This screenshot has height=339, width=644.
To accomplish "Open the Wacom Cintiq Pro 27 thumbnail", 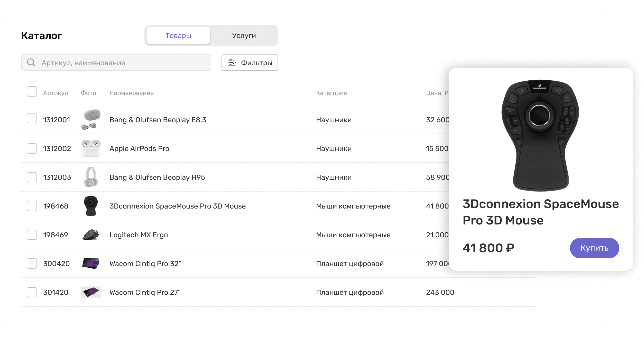I will coord(91,292).
